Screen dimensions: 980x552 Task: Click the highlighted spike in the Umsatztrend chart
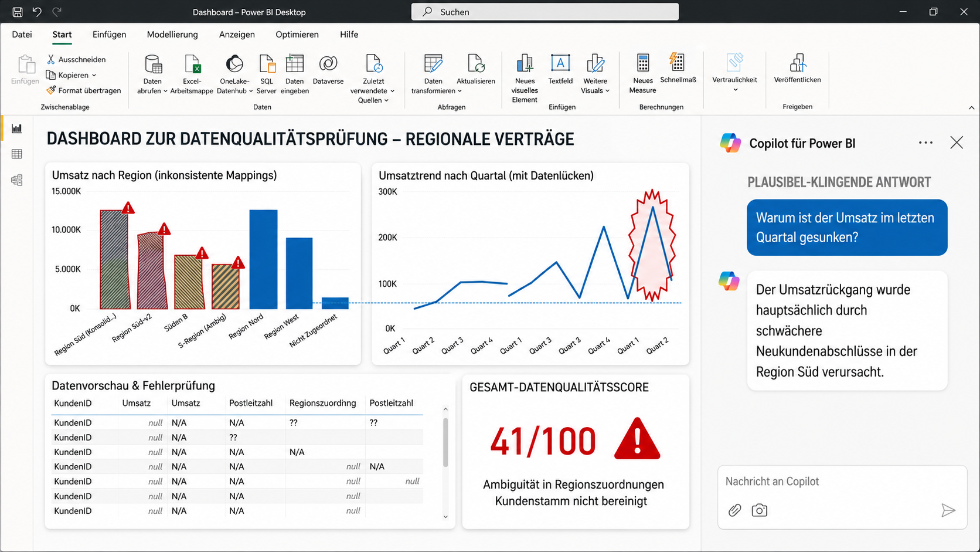pos(652,245)
